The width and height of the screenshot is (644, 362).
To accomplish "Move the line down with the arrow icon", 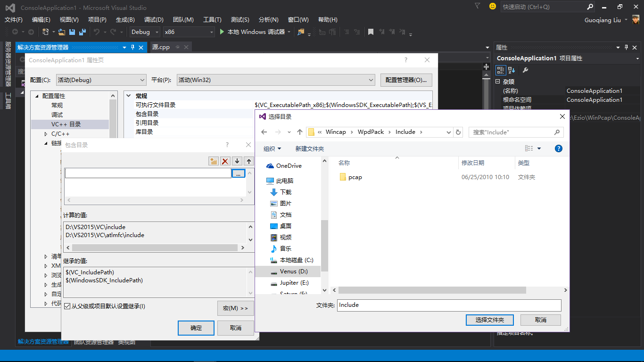I will pos(237,161).
